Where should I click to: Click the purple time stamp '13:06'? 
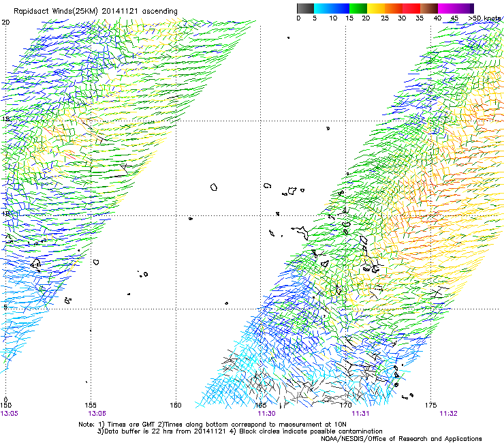tap(97, 414)
